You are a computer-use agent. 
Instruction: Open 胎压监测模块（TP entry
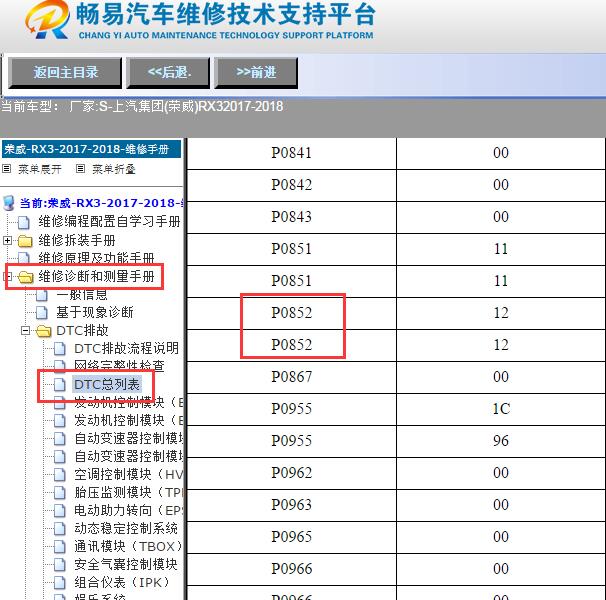[129, 492]
